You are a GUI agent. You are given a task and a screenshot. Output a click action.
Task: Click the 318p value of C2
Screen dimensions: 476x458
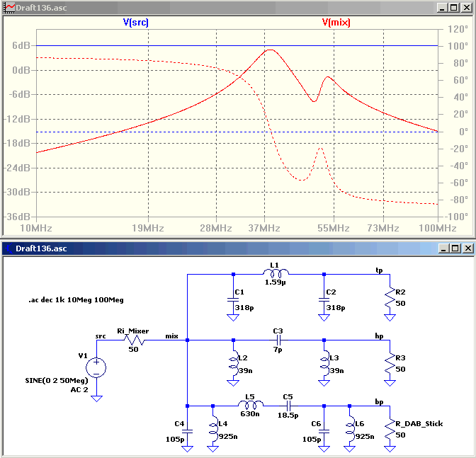(336, 308)
